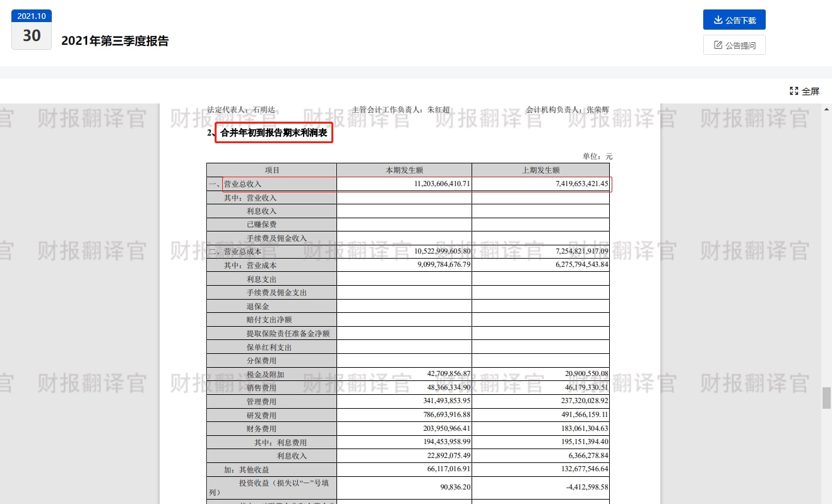Click the download icon on 公告下载 button
The width and height of the screenshot is (832, 504).
coord(716,20)
